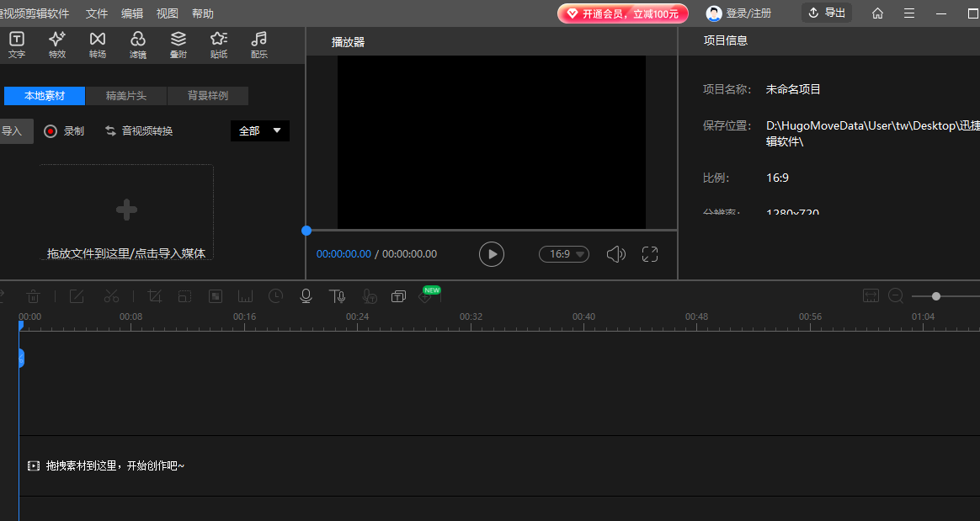This screenshot has height=521, width=980.
Task: Click the blue timeline playhead marker
Action: coord(20,325)
